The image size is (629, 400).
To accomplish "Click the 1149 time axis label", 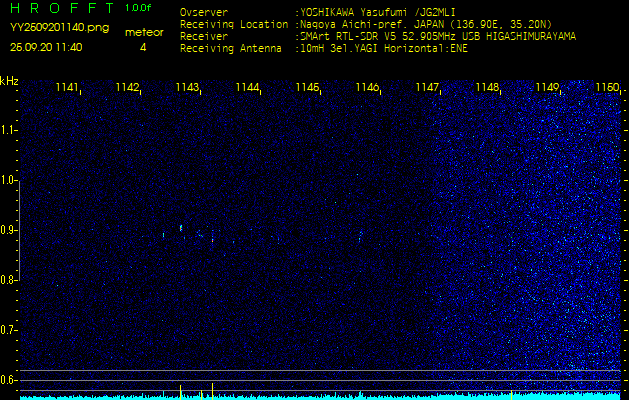I will [547, 87].
